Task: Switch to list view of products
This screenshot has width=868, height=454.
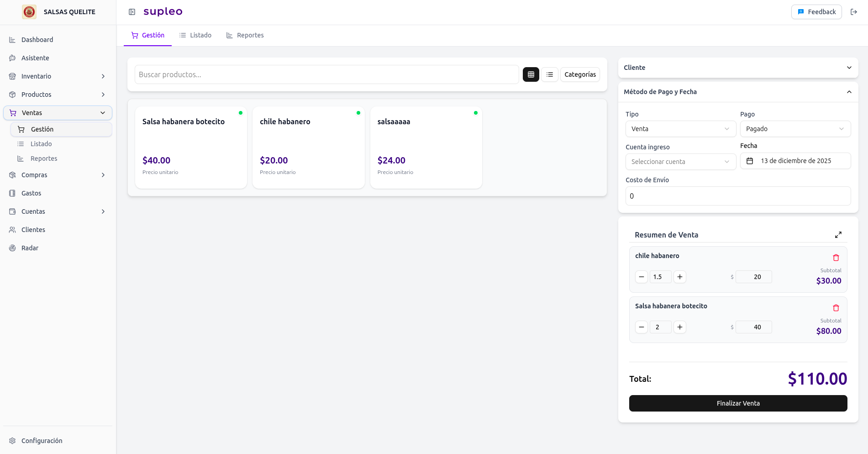Action: (x=549, y=74)
